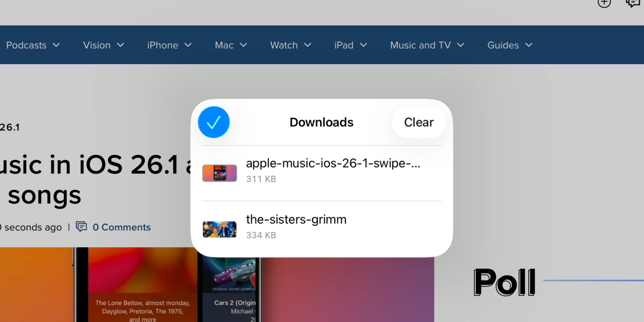Select the the-sisters-grimm download thumbnail

(x=219, y=229)
